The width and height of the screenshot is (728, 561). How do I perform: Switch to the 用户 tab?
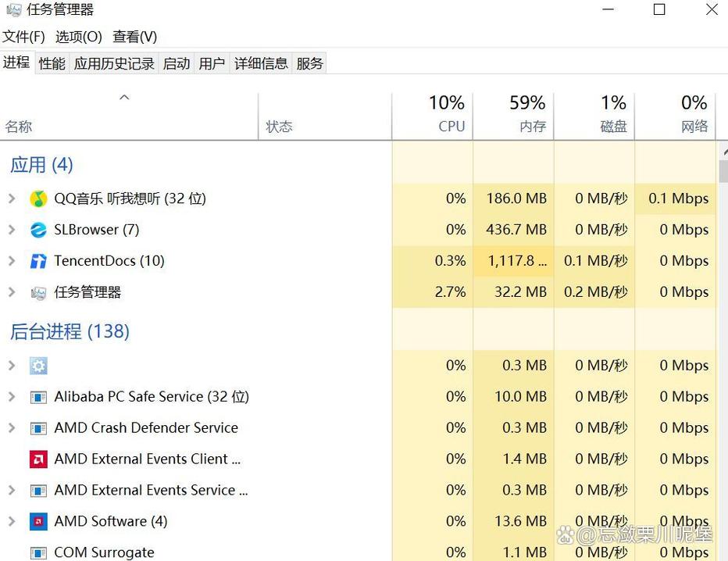[x=212, y=63]
